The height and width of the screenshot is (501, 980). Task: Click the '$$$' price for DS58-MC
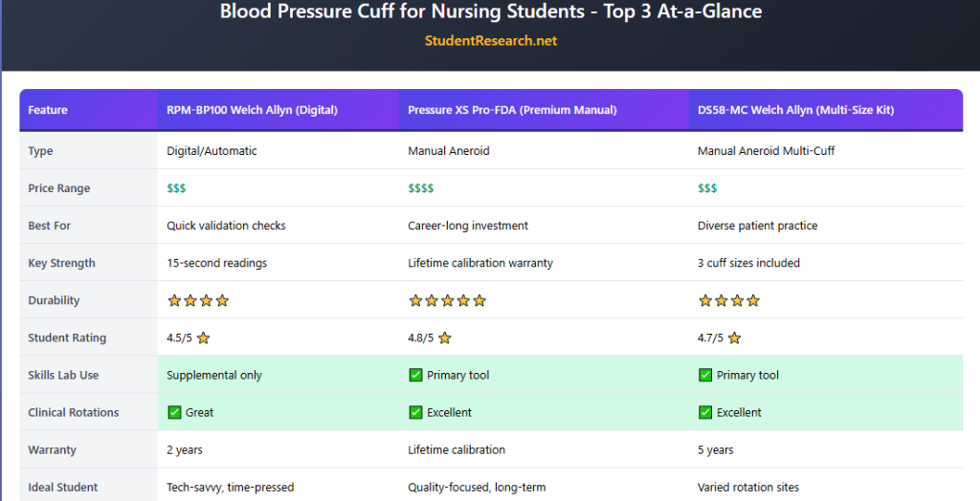pyautogui.click(x=707, y=188)
